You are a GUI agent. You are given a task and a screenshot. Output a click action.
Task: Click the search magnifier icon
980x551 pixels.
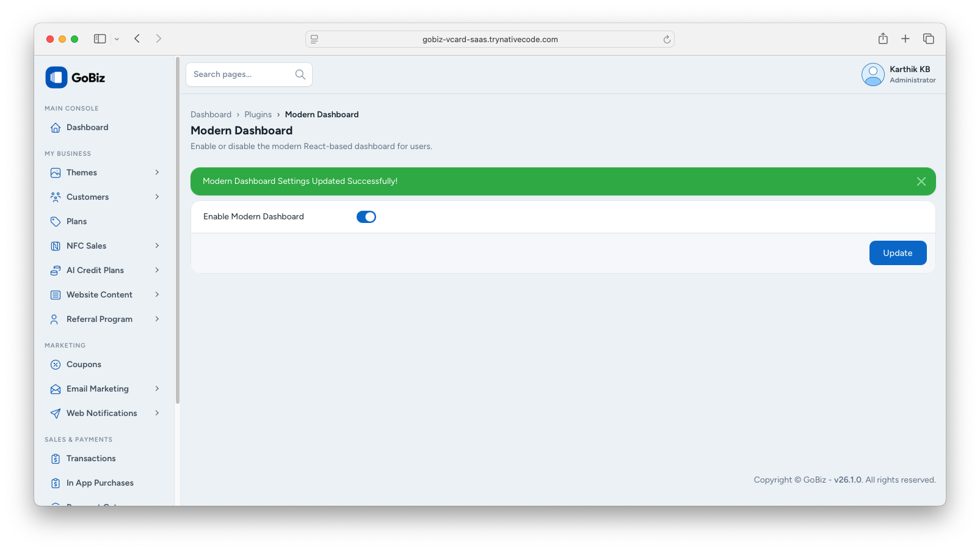pyautogui.click(x=300, y=75)
